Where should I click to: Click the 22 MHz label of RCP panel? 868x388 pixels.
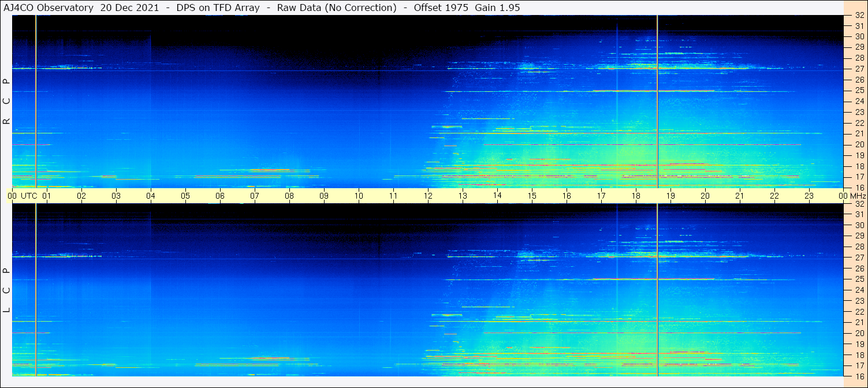859,123
